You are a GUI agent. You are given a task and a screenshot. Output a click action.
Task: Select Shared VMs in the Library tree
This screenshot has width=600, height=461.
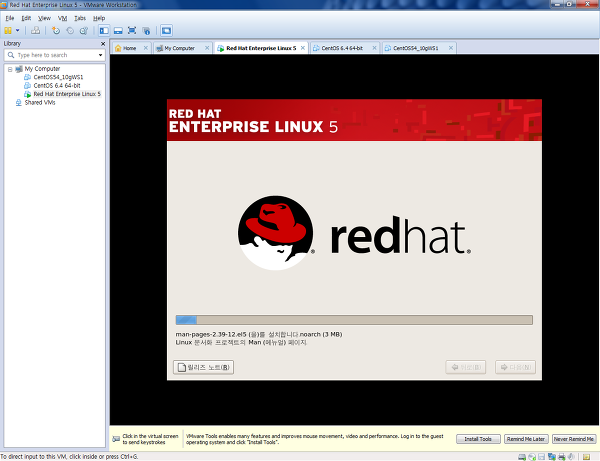click(40, 103)
